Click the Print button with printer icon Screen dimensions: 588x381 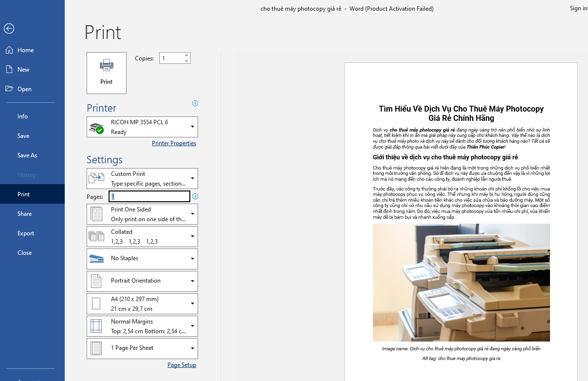106,73
